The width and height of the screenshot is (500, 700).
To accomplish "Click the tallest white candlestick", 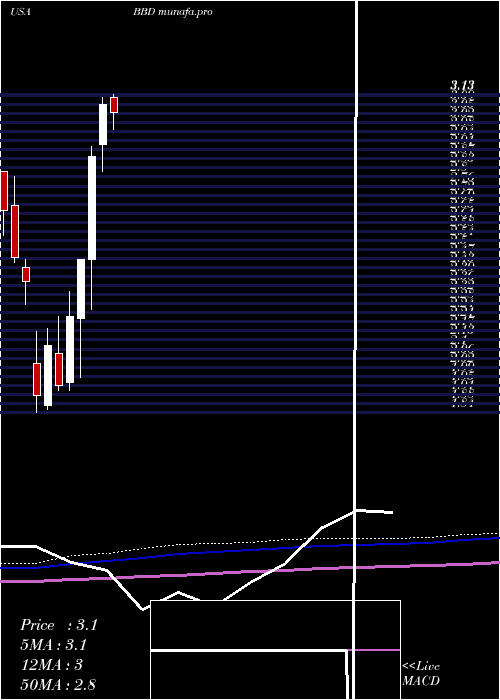I will point(92,208).
